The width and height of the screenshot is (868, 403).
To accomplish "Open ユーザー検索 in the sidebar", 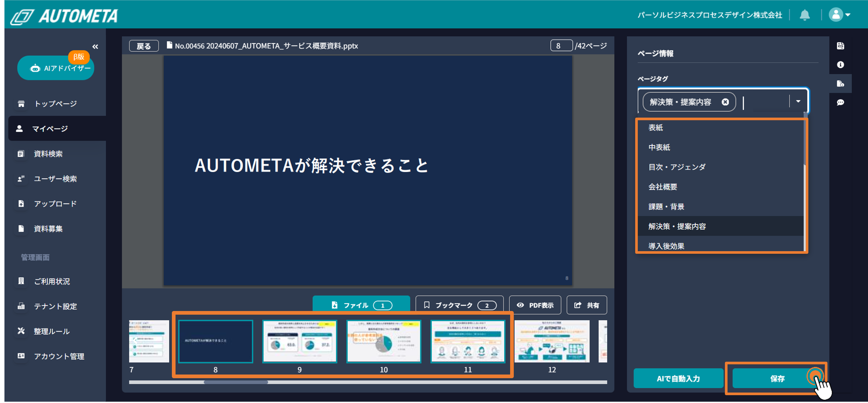I will (x=55, y=179).
